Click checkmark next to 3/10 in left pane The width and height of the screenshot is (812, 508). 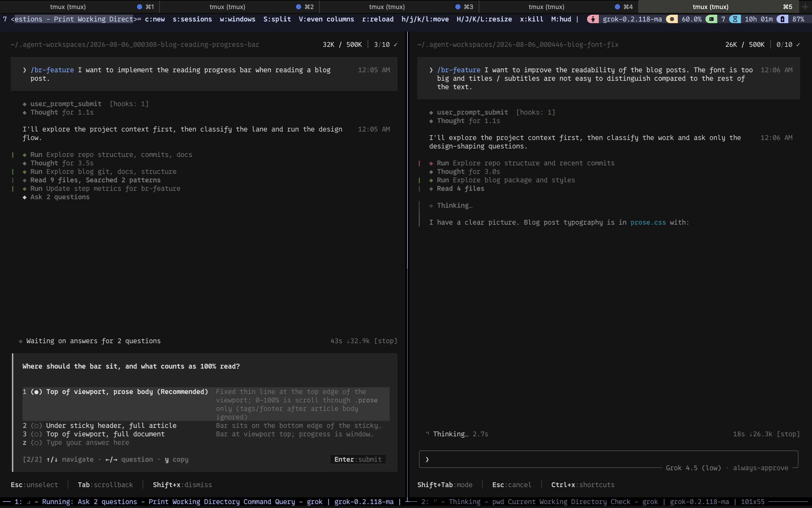(x=396, y=45)
